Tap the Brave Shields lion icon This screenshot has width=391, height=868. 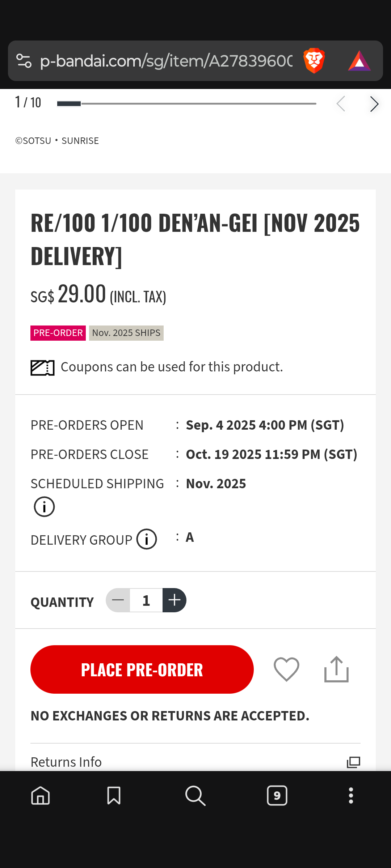pyautogui.click(x=314, y=61)
